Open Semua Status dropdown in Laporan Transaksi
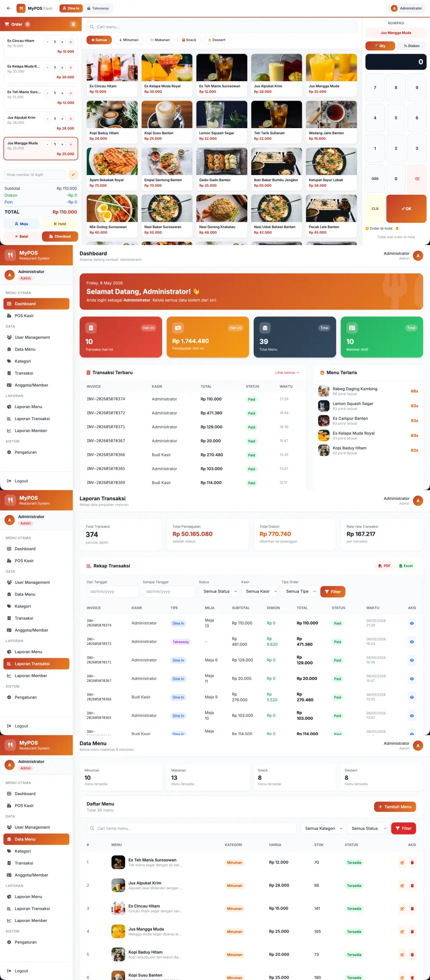 pos(219,591)
